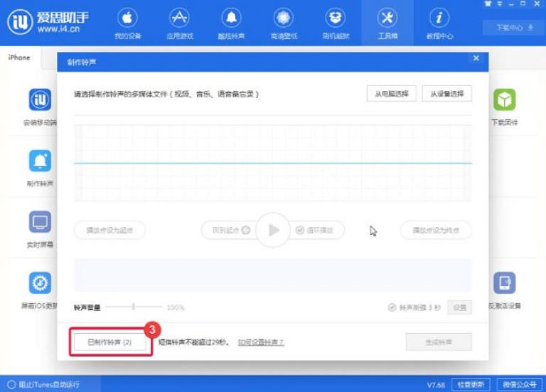Open 制作铃声 bell icon in left sidebar
546x392 pixels.
[40, 160]
